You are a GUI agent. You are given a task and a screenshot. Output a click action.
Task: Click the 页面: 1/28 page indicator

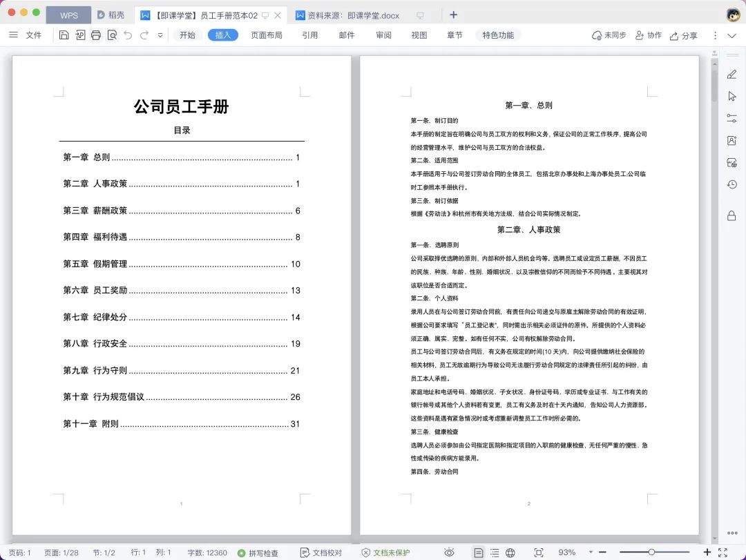coord(61,553)
